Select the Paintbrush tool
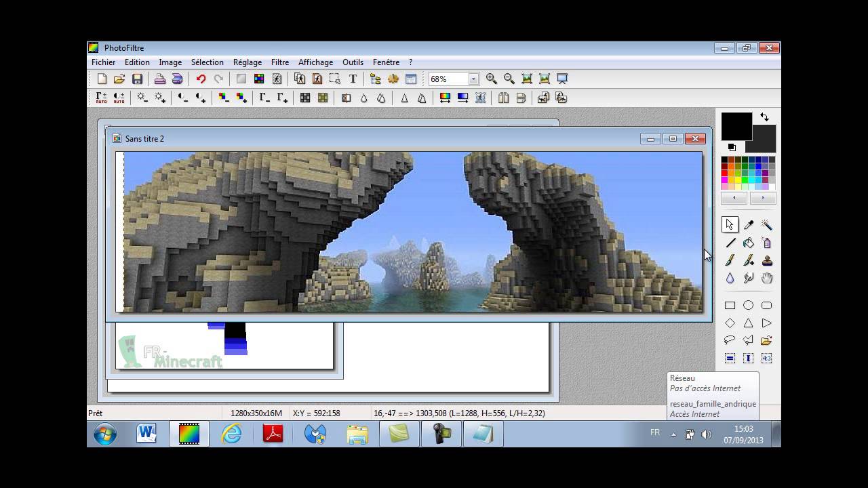 tap(730, 260)
